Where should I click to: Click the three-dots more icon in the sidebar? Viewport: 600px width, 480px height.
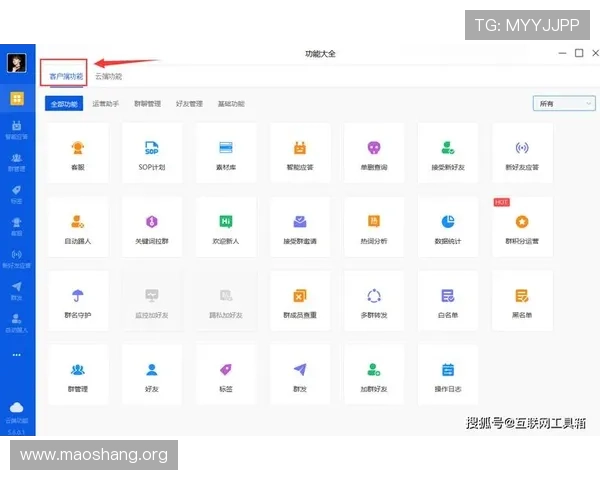16,355
